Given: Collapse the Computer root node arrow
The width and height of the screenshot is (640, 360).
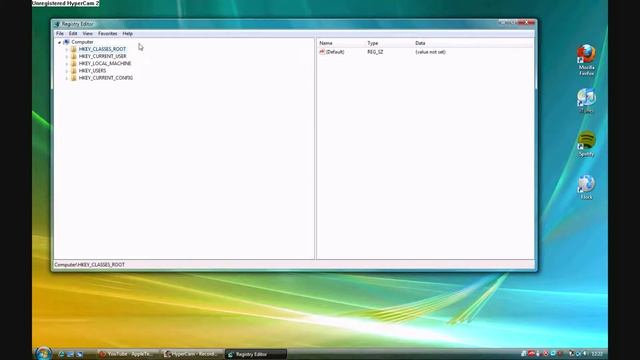Looking at the screenshot, I should [x=60, y=42].
